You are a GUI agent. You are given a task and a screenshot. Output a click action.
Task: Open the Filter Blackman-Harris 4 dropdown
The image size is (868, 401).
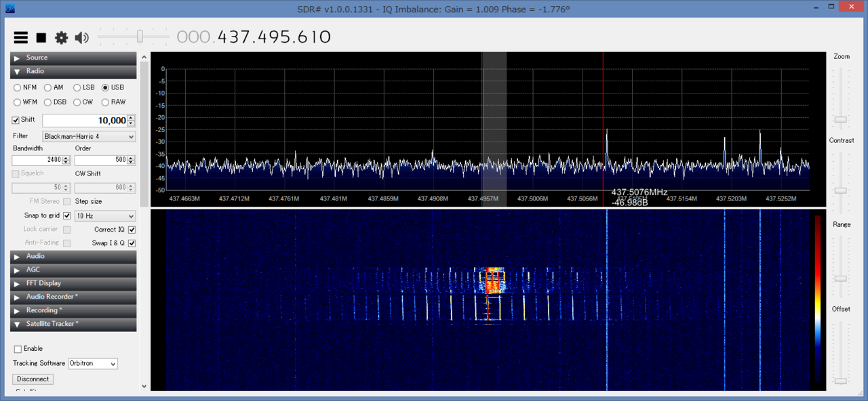coord(89,136)
